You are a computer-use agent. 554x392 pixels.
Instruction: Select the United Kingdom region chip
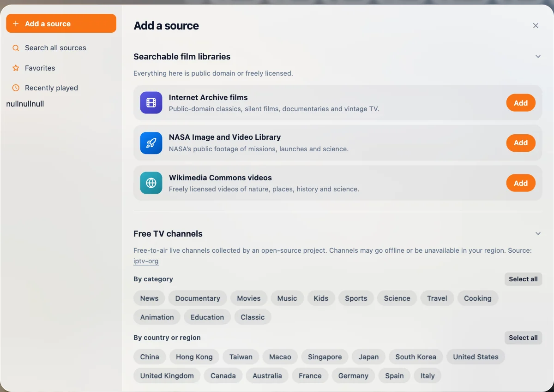167,376
